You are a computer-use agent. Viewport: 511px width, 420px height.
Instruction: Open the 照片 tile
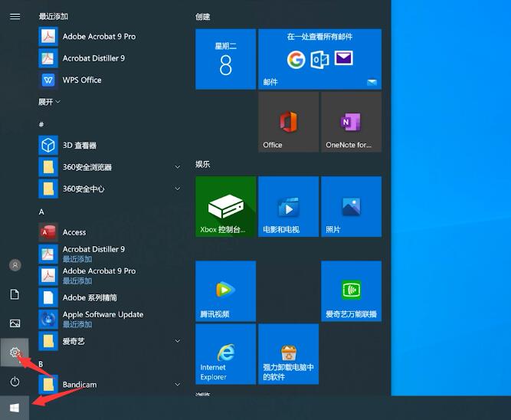352,206
